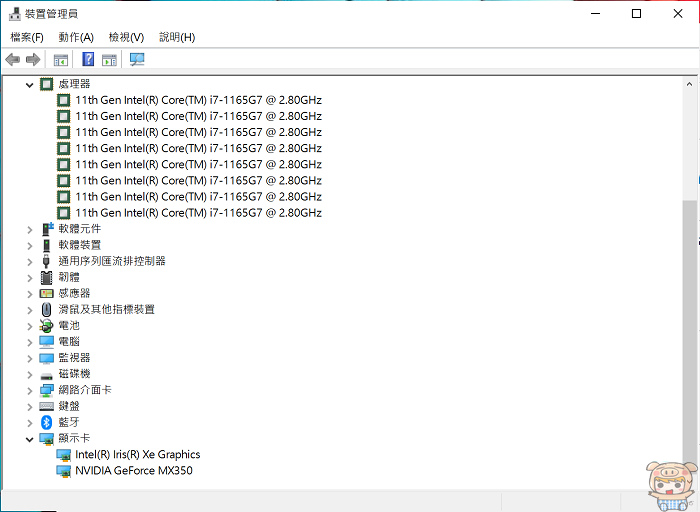This screenshot has height=512, width=700.
Task: Click the Forward arrow toolbar icon
Action: (x=33, y=59)
